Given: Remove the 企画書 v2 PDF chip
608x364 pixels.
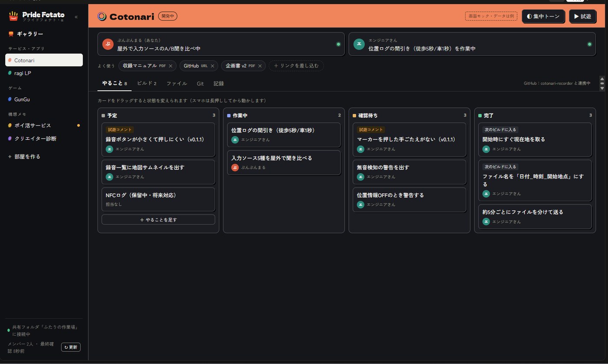Looking at the screenshot, I should (x=260, y=66).
